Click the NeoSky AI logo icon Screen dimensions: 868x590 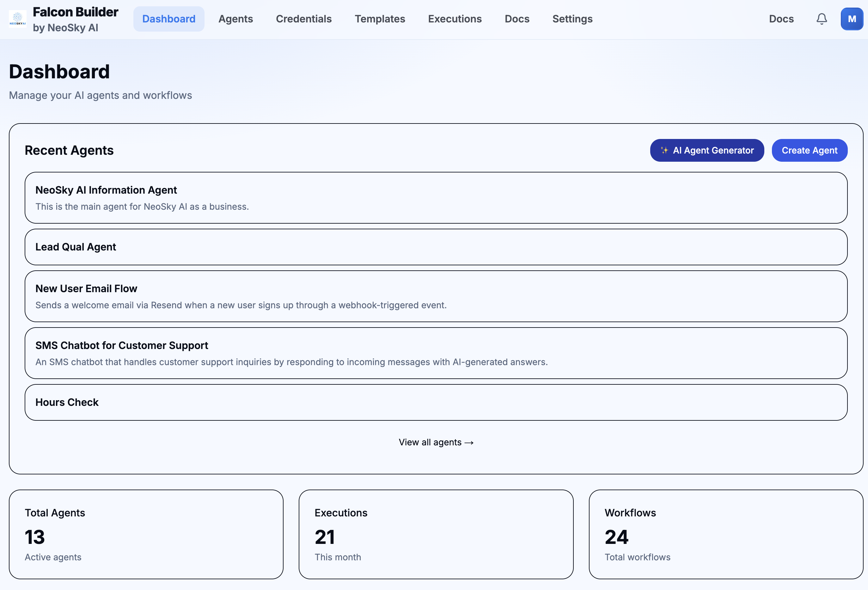click(18, 19)
